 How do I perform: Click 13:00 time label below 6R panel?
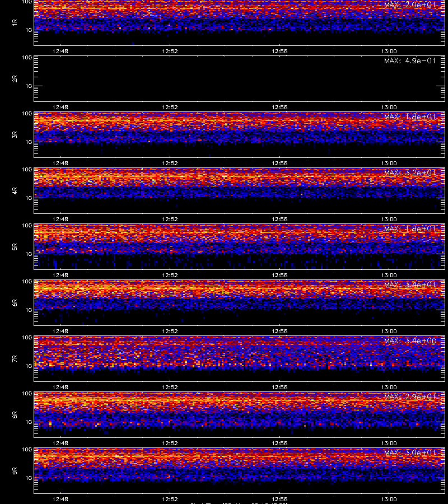(389, 331)
